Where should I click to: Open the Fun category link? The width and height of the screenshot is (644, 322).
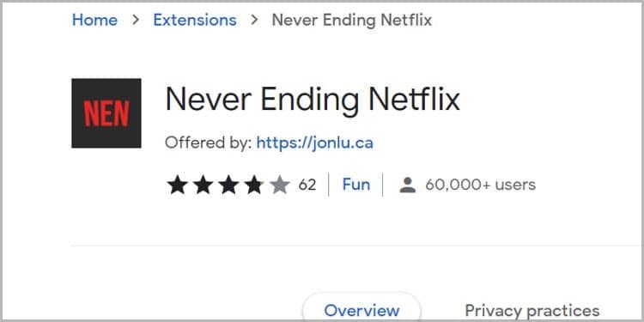(356, 185)
